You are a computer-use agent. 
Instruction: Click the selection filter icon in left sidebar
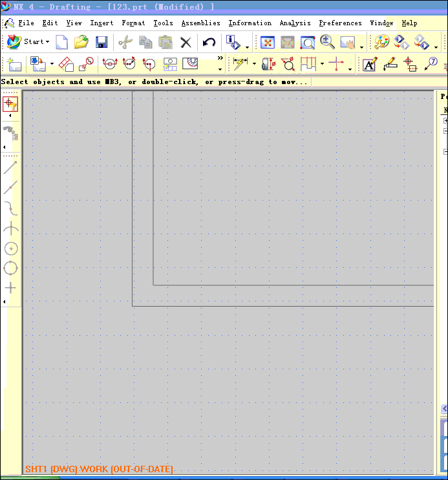(x=10, y=104)
